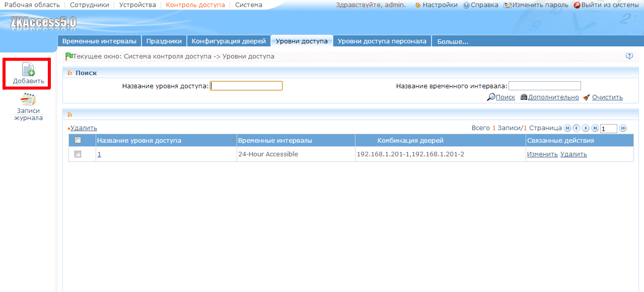
Task: Click the page number input box
Action: (609, 129)
